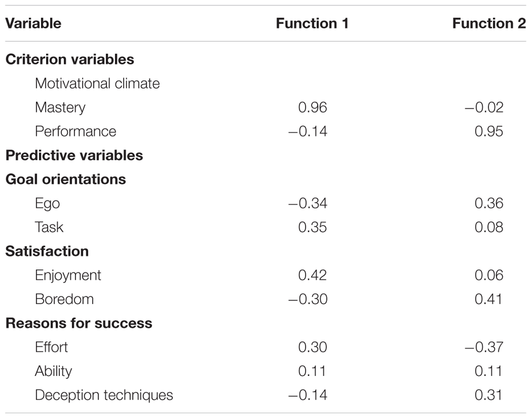Click Performance Function 2 value 0.95

click(x=489, y=131)
